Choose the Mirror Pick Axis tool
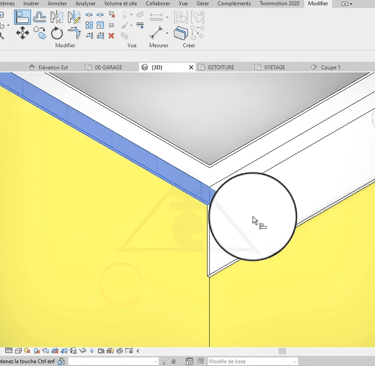 tap(57, 17)
